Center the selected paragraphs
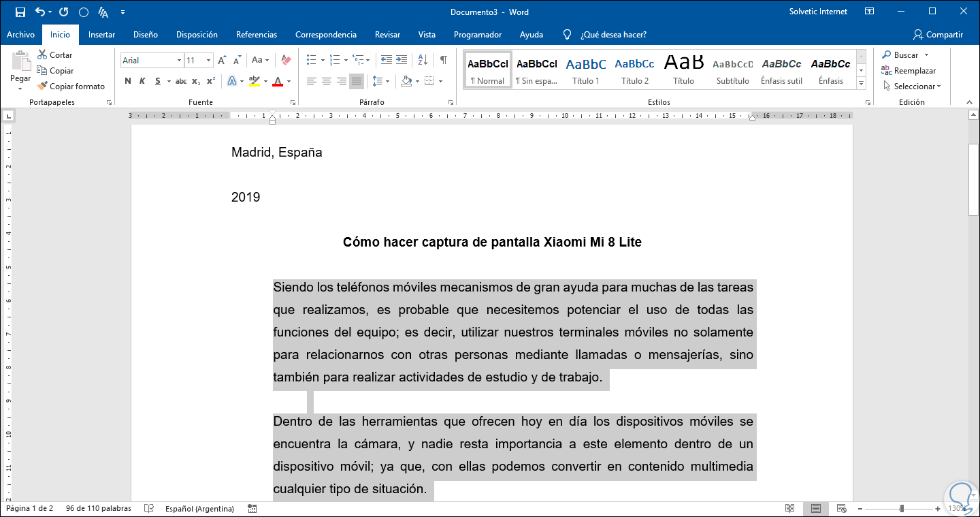The image size is (980, 517). click(x=327, y=82)
